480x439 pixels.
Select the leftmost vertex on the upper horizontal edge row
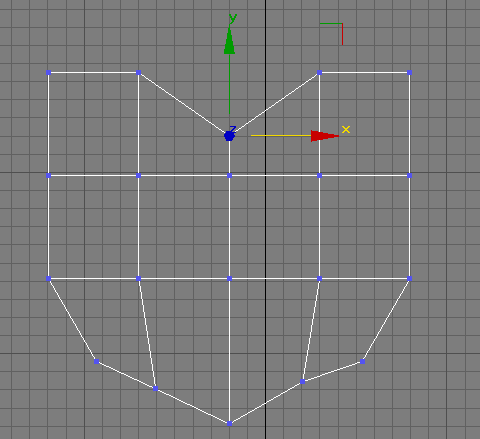[x=48, y=175]
